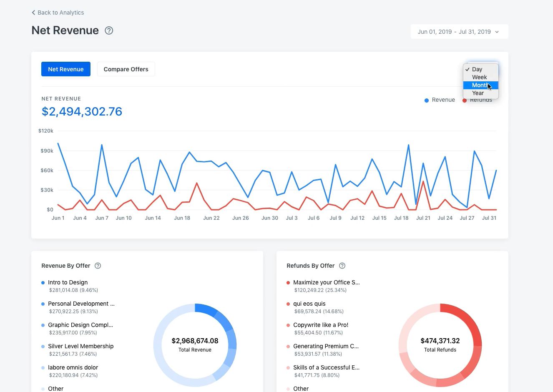Open the Revenue By Offer help icon
This screenshot has width=553, height=392.
98,266
